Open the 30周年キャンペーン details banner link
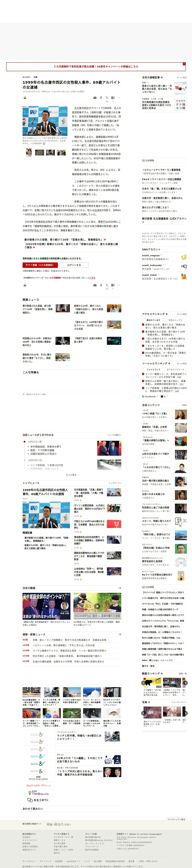 tap(96, 67)
